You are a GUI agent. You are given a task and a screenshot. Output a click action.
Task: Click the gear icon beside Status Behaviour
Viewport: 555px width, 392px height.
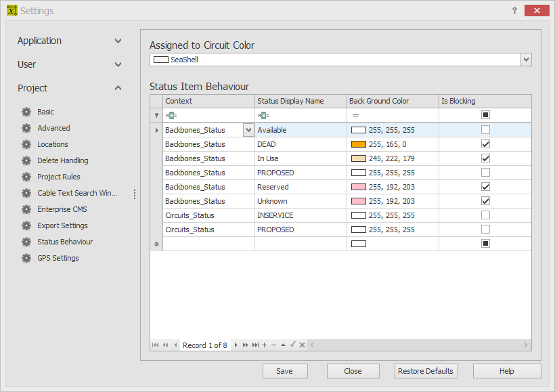tap(26, 242)
